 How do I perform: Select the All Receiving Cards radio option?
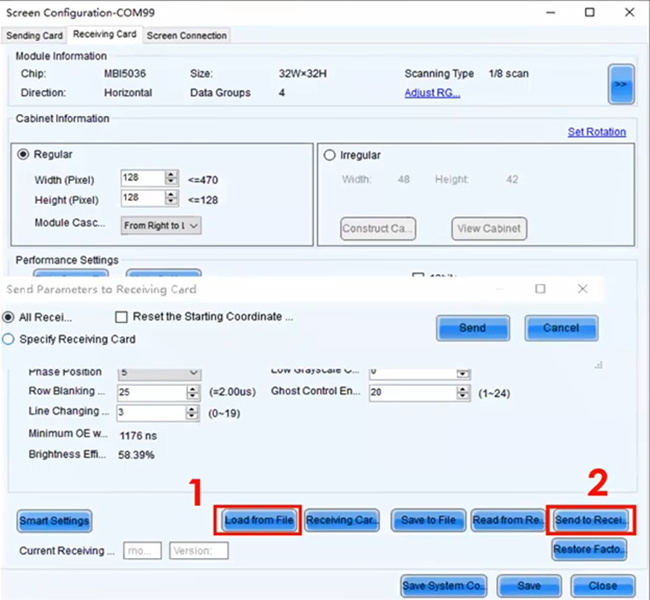point(10,317)
